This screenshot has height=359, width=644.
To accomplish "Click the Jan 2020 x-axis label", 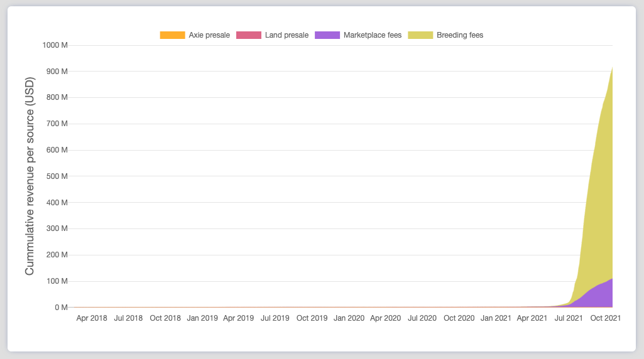I will coord(349,318).
